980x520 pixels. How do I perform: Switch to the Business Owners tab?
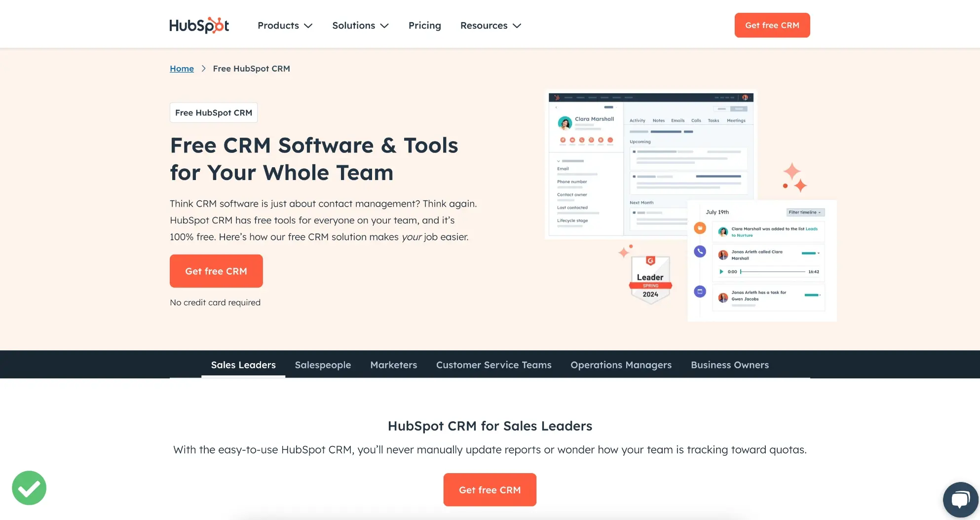(x=729, y=365)
